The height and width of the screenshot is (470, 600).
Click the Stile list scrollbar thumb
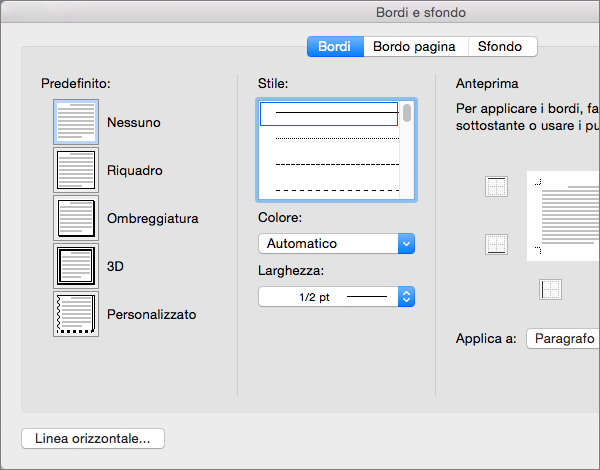pyautogui.click(x=407, y=113)
